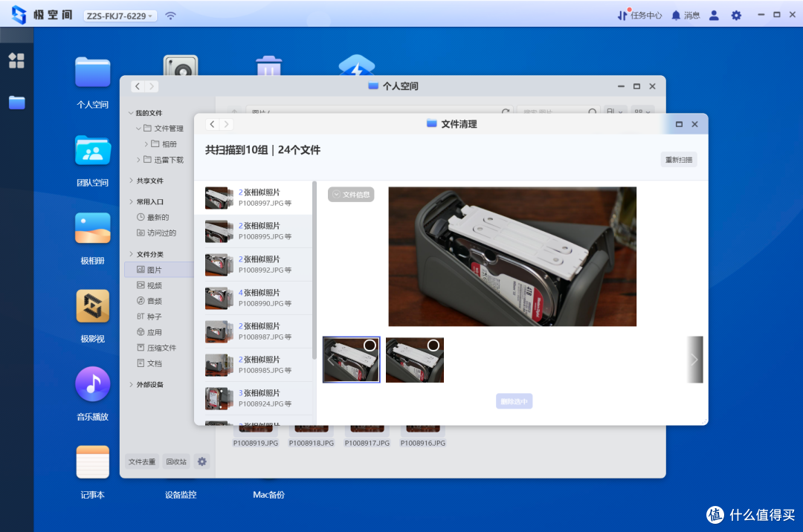This screenshot has height=532, width=803.
Task: Go forward in 文件清理 window
Action: coord(226,124)
